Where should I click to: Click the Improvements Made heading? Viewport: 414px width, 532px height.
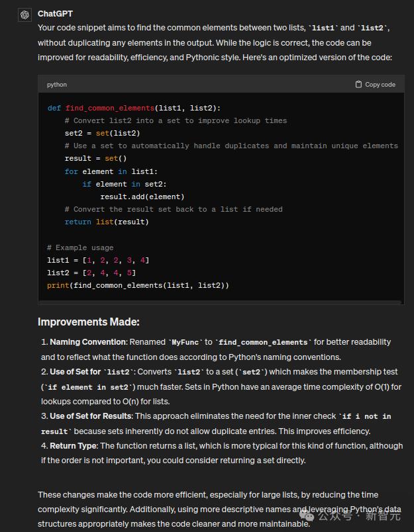pos(88,322)
